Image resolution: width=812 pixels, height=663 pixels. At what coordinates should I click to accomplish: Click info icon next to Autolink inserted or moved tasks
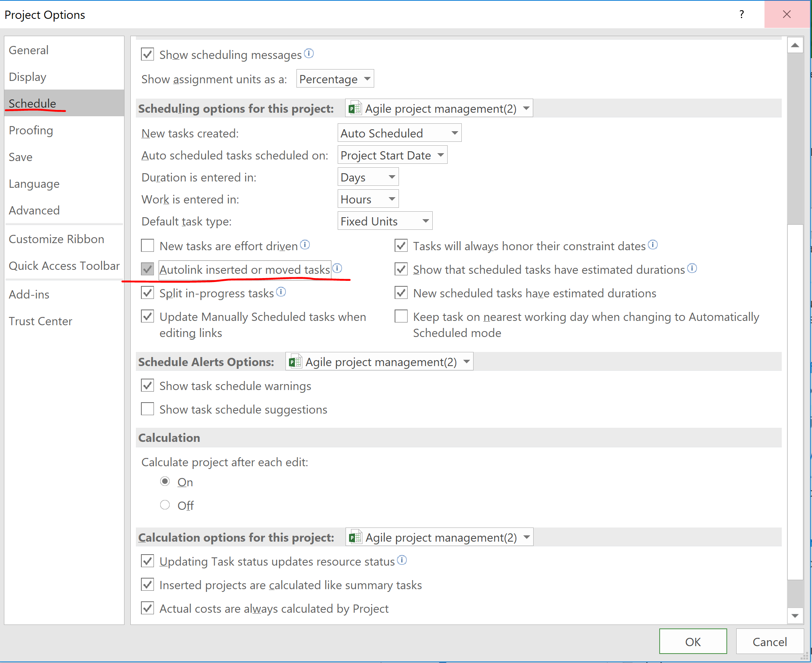click(337, 268)
